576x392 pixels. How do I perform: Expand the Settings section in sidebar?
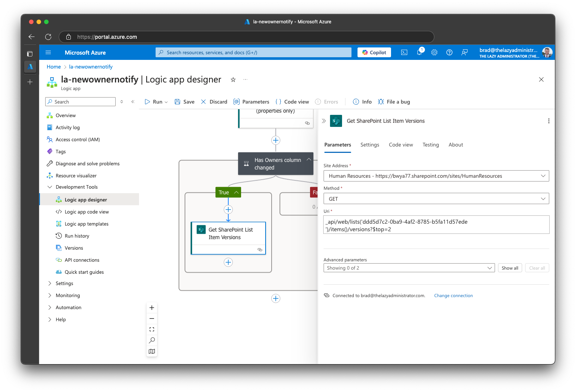tap(49, 283)
